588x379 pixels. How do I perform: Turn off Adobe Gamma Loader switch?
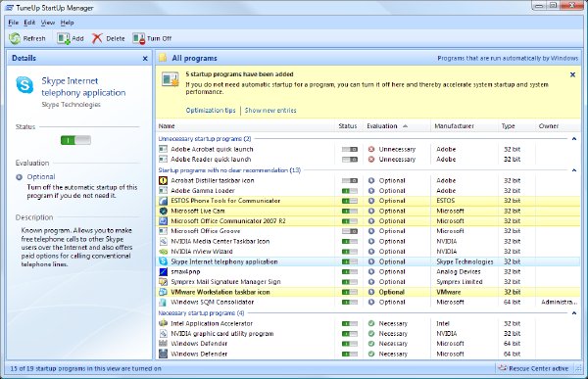click(x=350, y=190)
